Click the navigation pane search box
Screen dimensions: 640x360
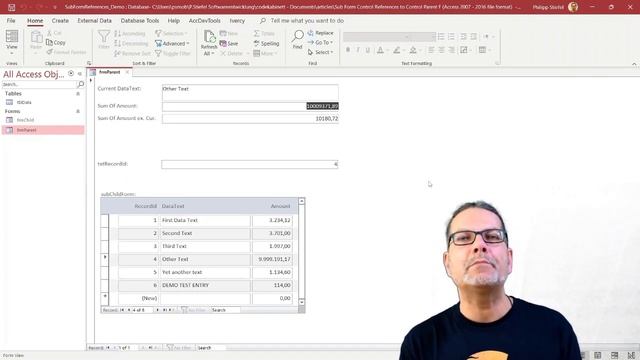(39, 84)
